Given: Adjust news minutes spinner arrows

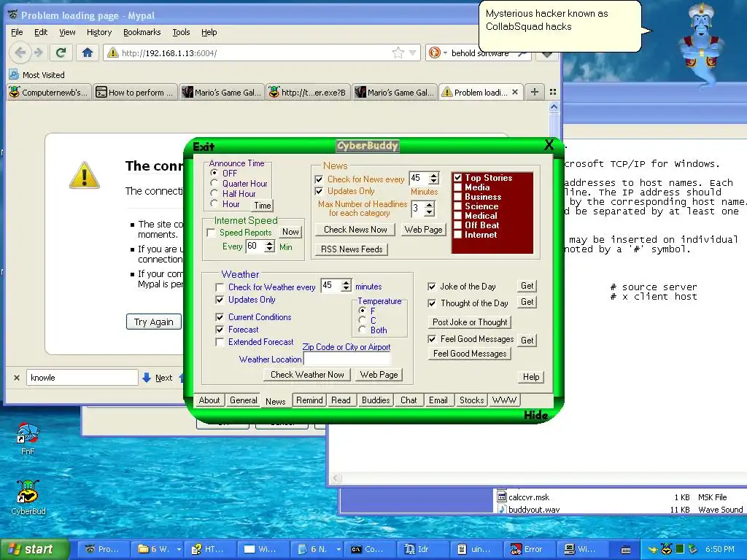Looking at the screenshot, I should coord(433,178).
